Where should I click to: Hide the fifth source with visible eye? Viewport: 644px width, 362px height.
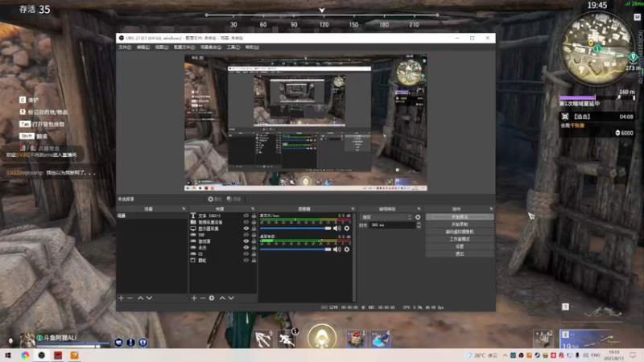tap(246, 241)
